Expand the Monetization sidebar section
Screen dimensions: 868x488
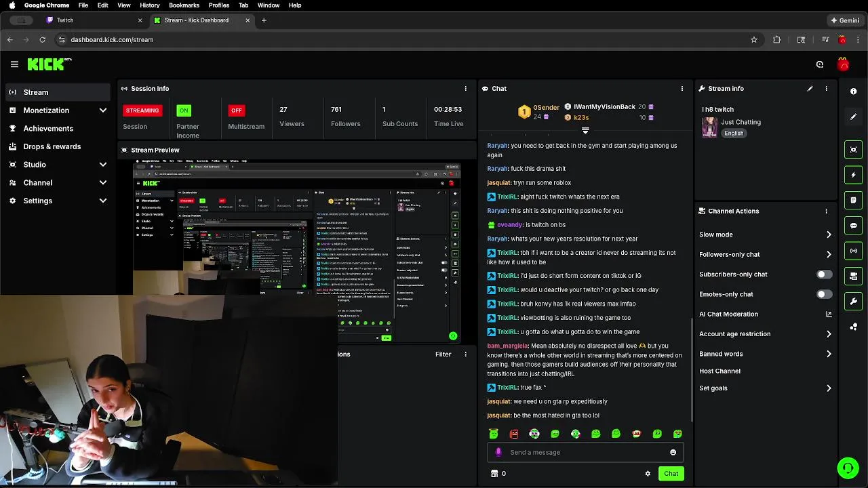coord(103,110)
